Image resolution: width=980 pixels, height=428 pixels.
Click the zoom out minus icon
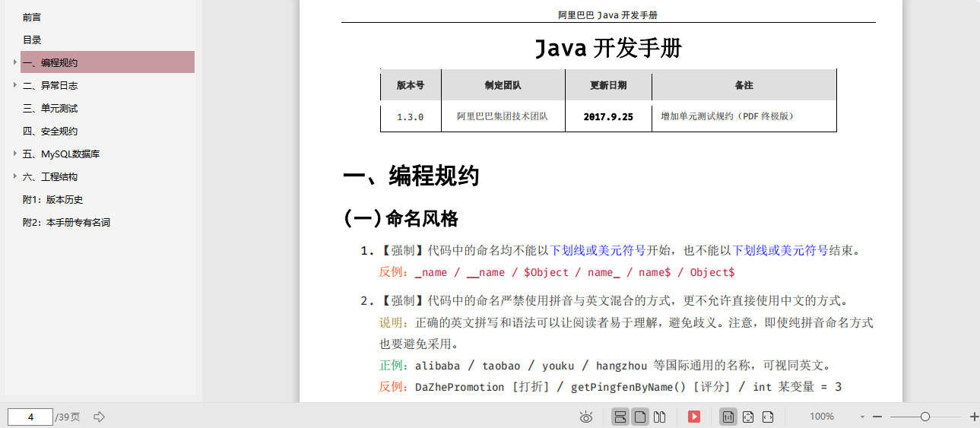(x=877, y=417)
